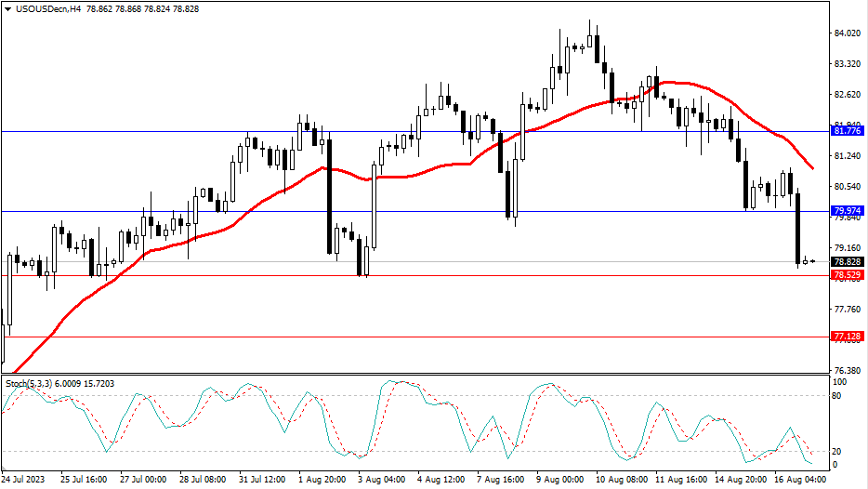Click the 76.380 price axis value
Screen dimensions: 868x489
[x=847, y=371]
